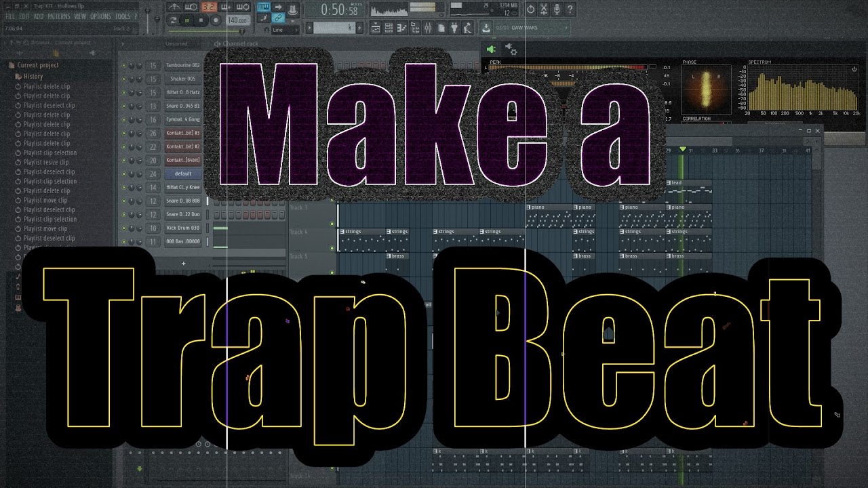Open the FILE menu
This screenshot has width=868, height=488.
(9, 16)
